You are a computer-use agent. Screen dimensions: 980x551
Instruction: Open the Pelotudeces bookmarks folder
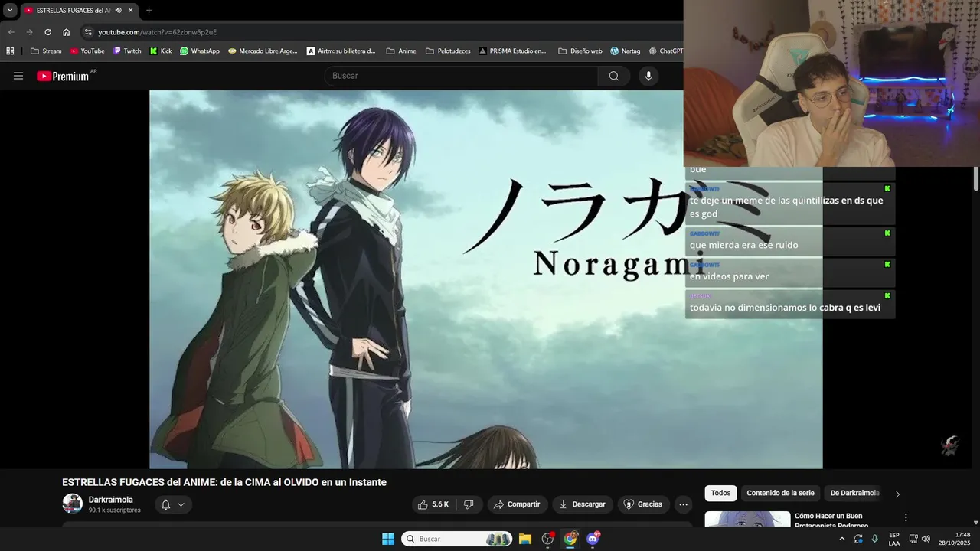448,51
